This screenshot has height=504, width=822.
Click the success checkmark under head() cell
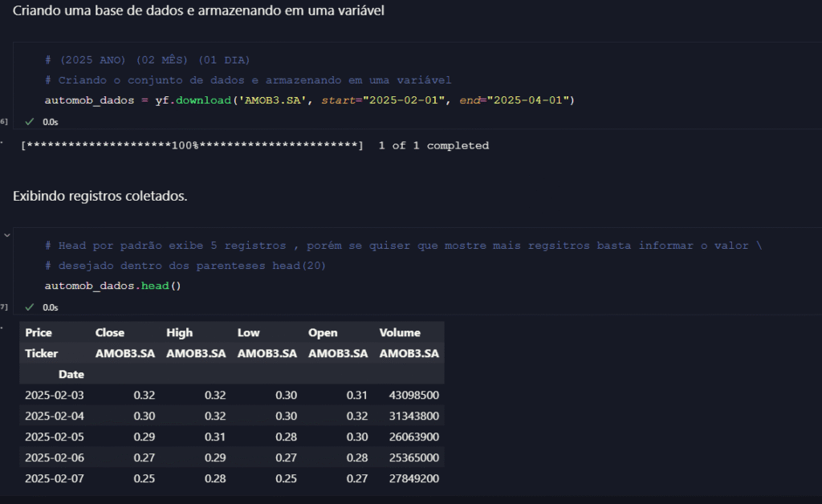30,307
